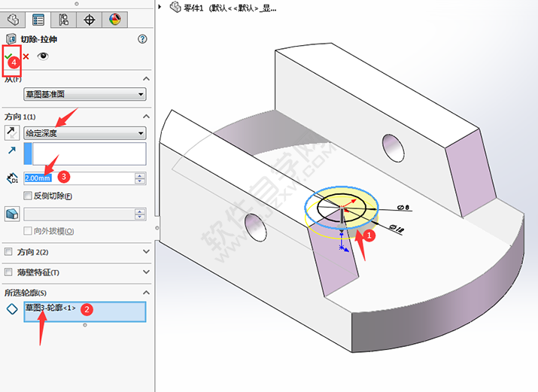Click the round hole in the back wall
538x392 pixels.
[x=394, y=148]
